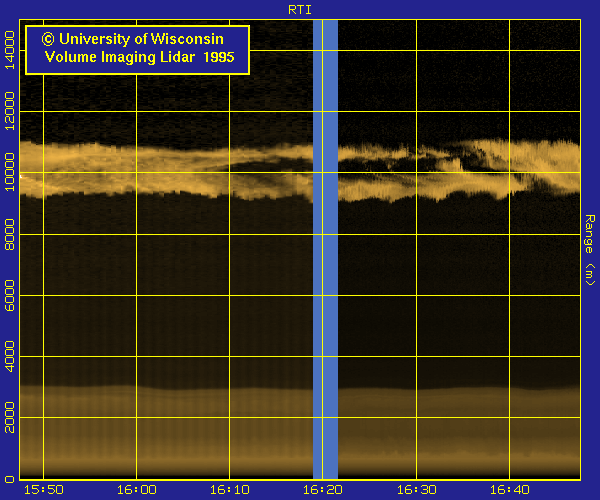Viewport: 600px width, 500px height.
Task: Click the 14000 range axis label
Action: [9, 50]
